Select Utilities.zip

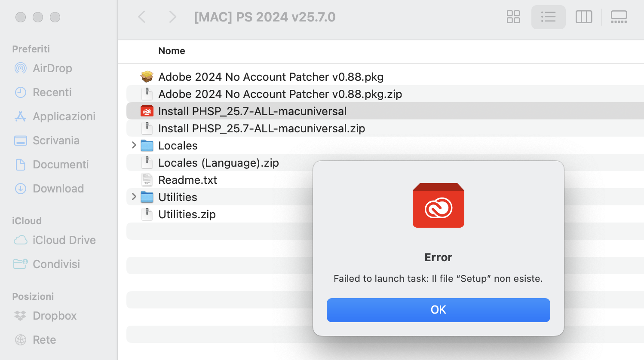[187, 214]
